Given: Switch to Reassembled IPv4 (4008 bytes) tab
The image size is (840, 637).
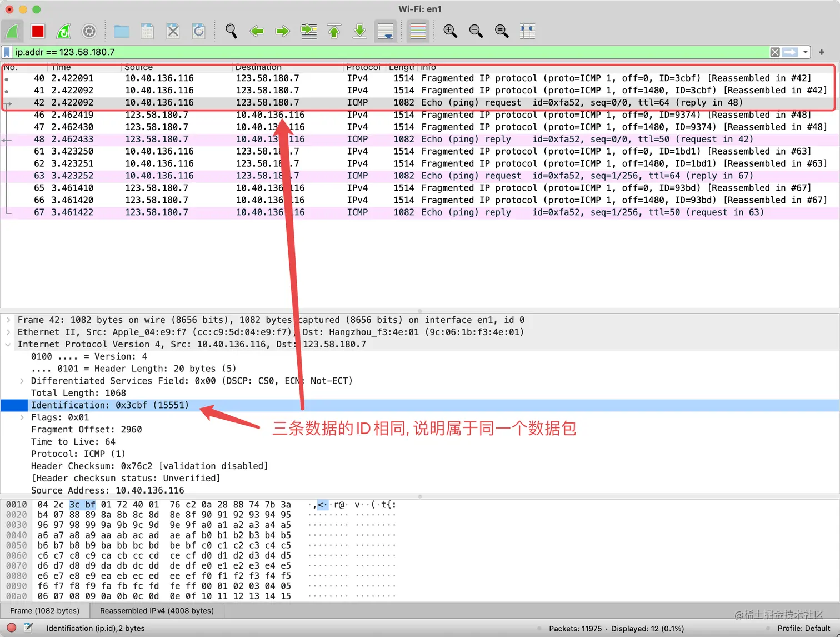Looking at the screenshot, I should click(157, 611).
